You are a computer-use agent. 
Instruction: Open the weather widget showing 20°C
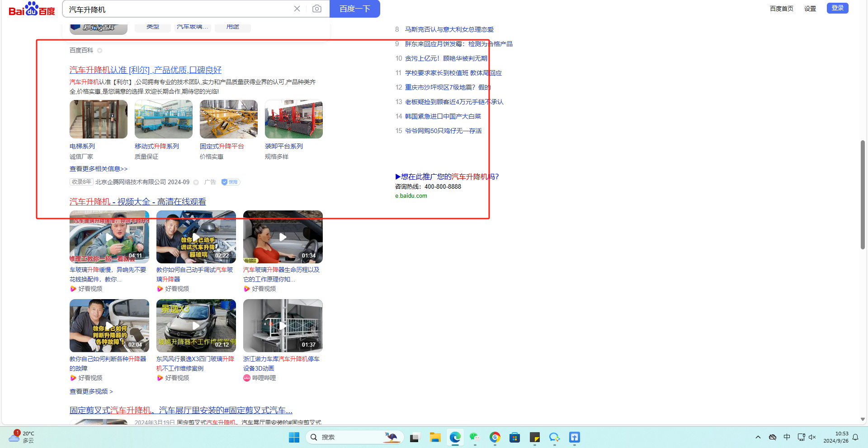[22, 437]
